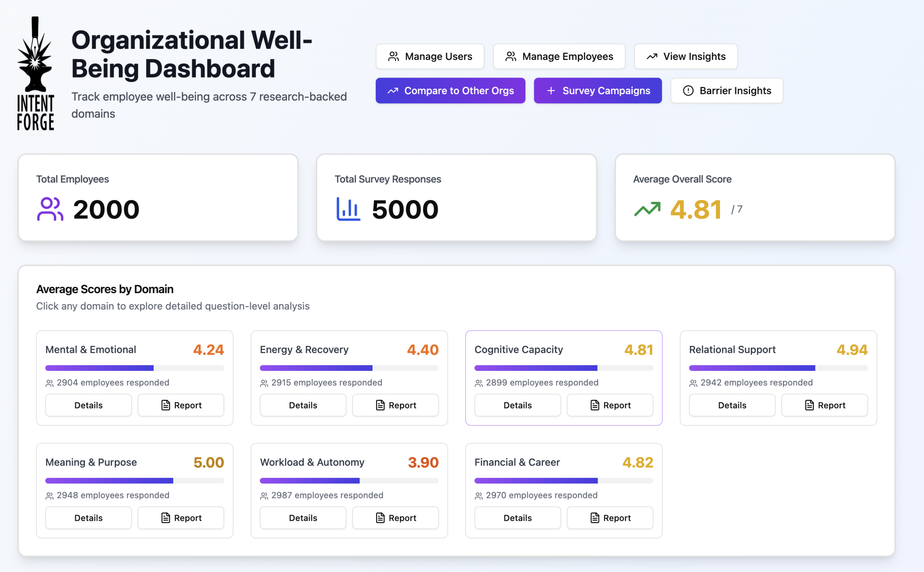The image size is (924, 572).
Task: Click the document icon in Workload & Autonomy Report
Action: click(380, 518)
